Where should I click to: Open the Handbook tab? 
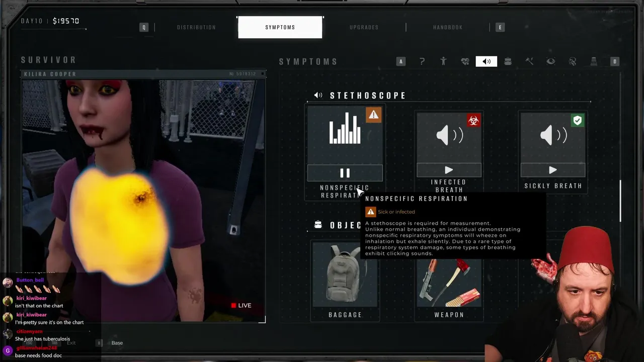(x=448, y=27)
